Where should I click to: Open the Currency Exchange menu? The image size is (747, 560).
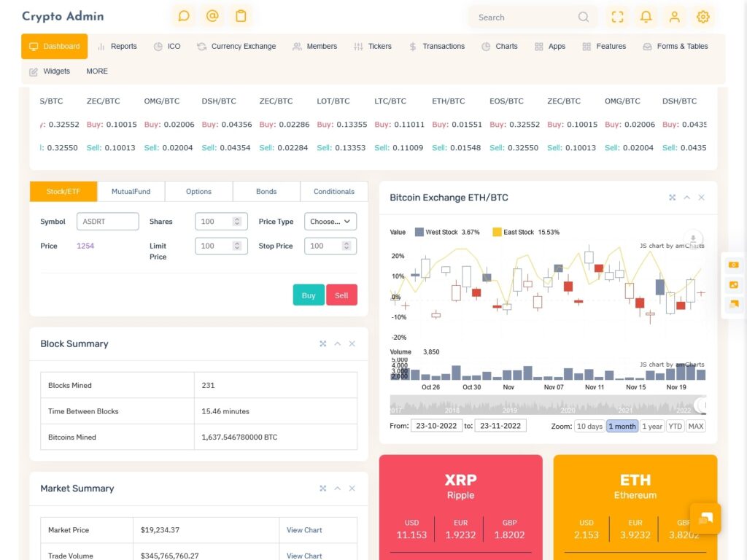237,46
